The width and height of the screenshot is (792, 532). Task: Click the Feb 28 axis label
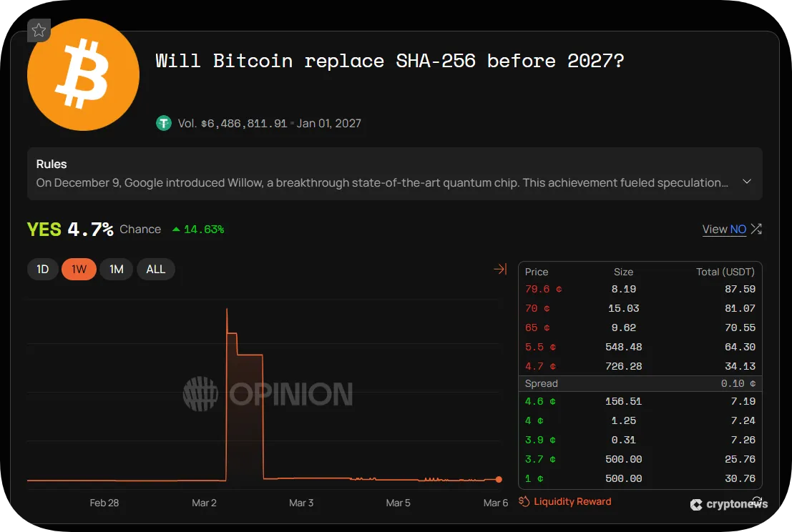click(104, 503)
